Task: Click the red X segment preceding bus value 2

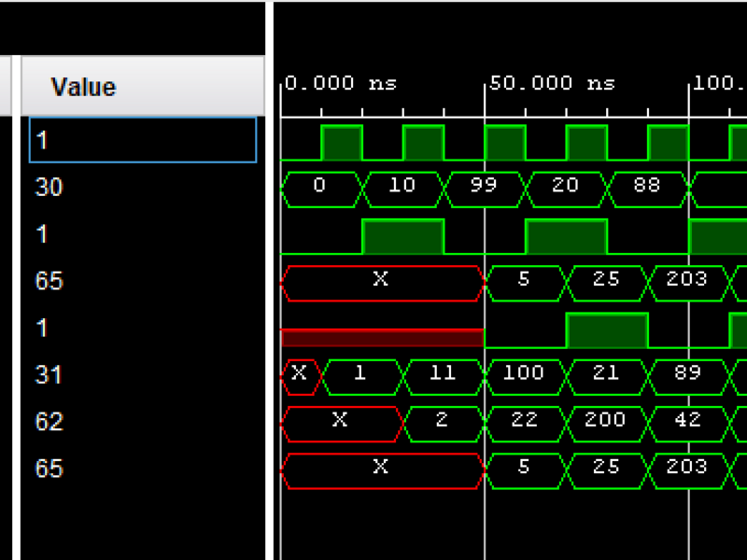Action: tap(342, 425)
